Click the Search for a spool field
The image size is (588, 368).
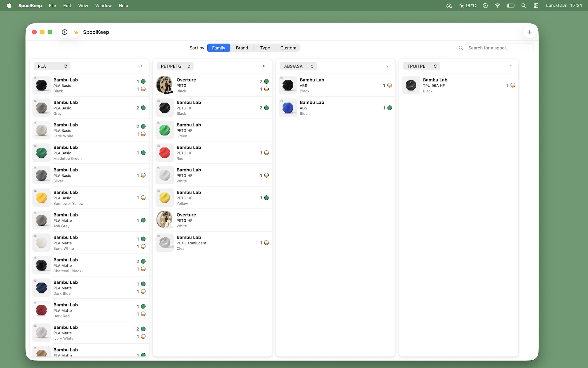(499, 48)
